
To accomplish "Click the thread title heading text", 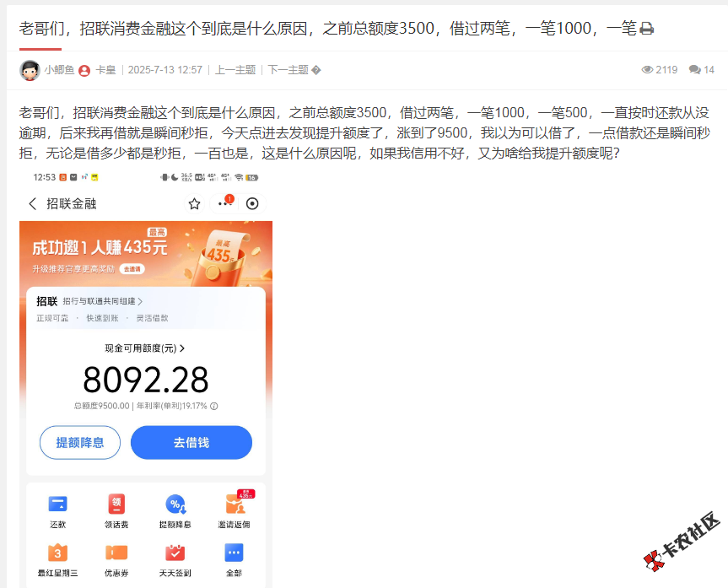I will point(328,29).
